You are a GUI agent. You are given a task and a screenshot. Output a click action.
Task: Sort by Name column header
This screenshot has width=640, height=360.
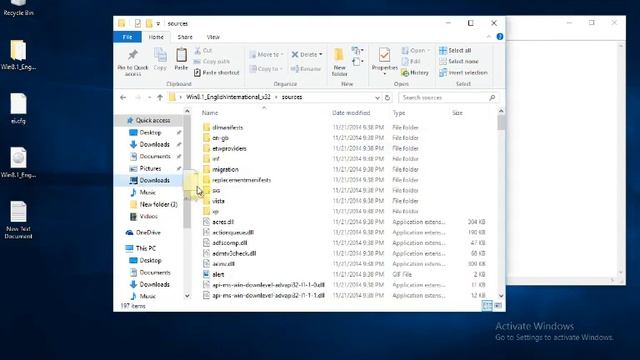210,113
